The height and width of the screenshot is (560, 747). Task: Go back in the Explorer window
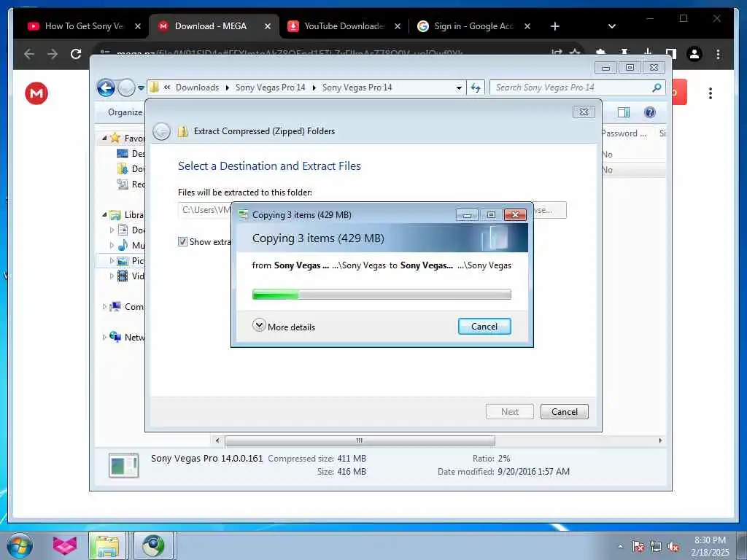[x=106, y=87]
